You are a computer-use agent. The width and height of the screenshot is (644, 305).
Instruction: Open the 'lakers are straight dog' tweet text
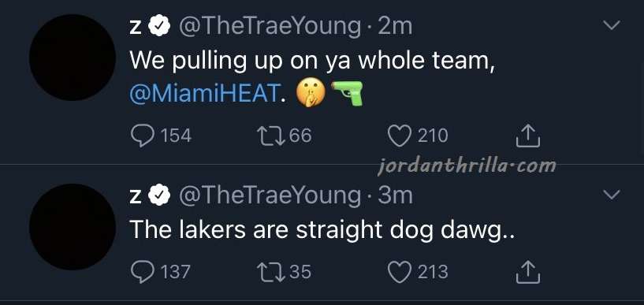(322, 231)
